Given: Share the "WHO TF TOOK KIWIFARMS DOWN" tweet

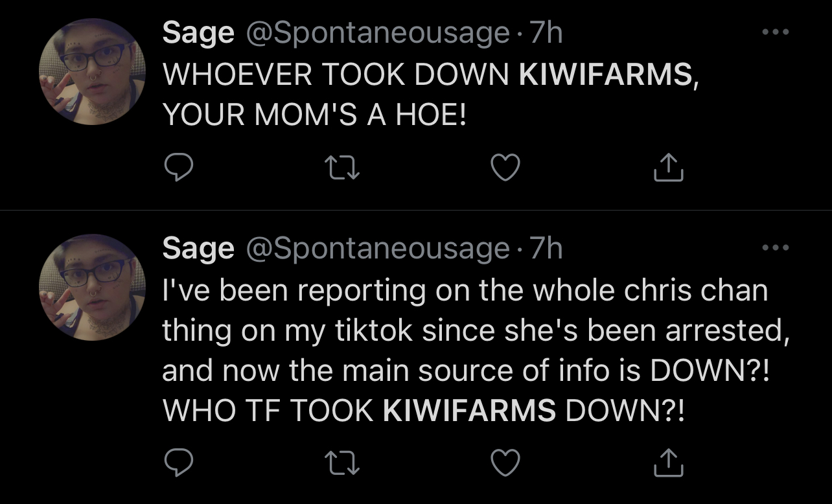Looking at the screenshot, I should (x=670, y=463).
